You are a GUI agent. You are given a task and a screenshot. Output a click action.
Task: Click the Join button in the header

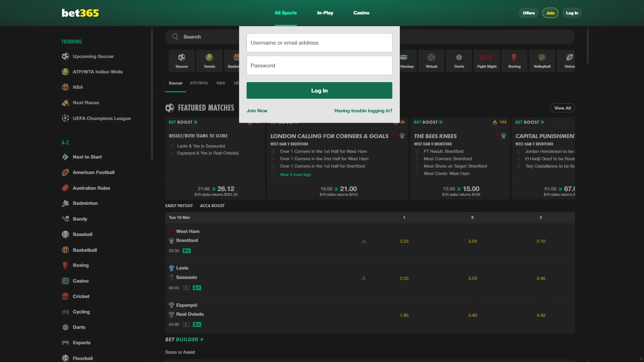[x=550, y=13]
